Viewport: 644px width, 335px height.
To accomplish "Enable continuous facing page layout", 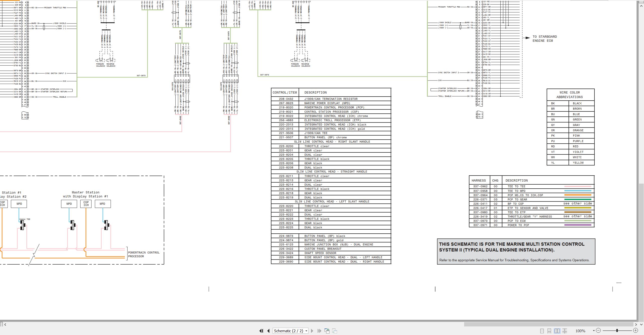I will pos(565,331).
